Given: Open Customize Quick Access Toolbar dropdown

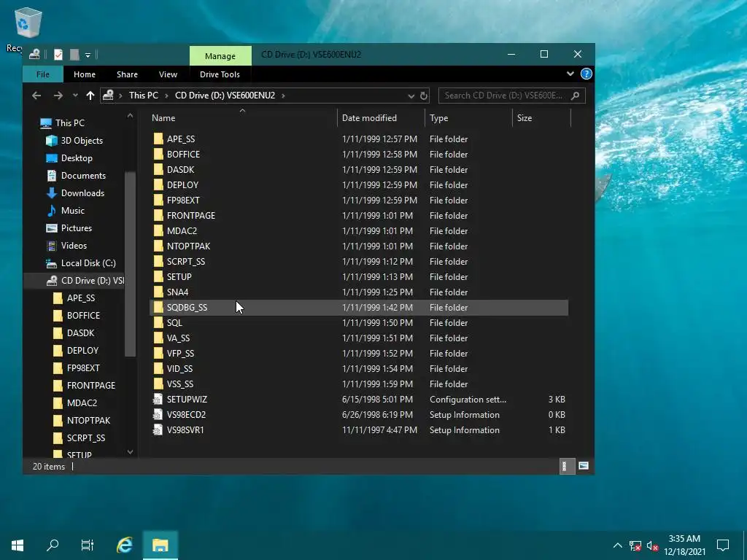Looking at the screenshot, I should [88, 55].
